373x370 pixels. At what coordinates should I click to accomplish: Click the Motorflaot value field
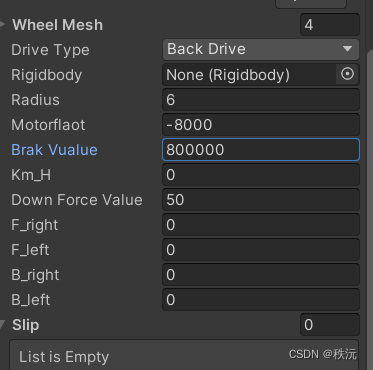(x=261, y=124)
